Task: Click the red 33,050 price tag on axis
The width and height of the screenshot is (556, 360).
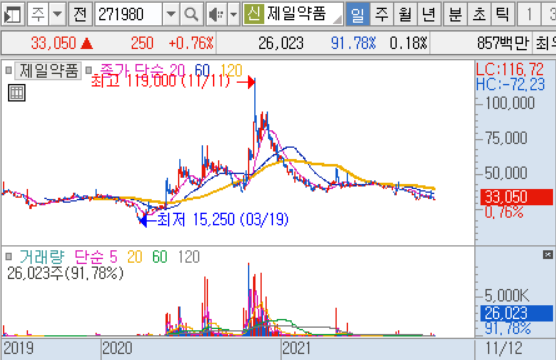Action: (516, 196)
